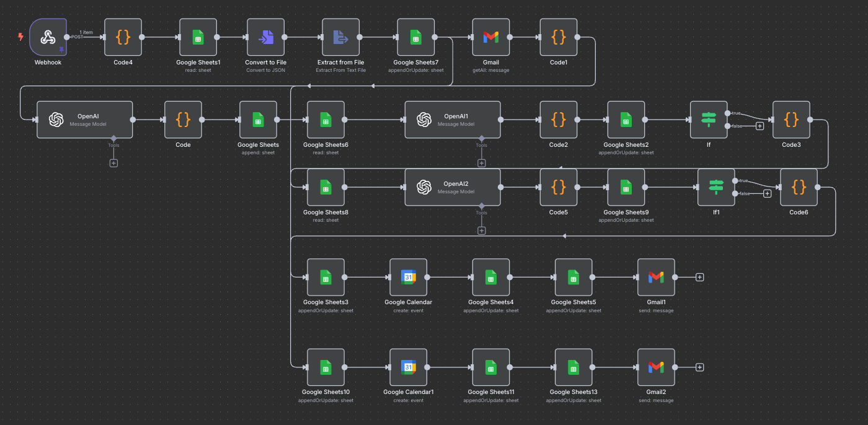
Task: Open the Gmail1 send message node
Action: pyautogui.click(x=656, y=277)
